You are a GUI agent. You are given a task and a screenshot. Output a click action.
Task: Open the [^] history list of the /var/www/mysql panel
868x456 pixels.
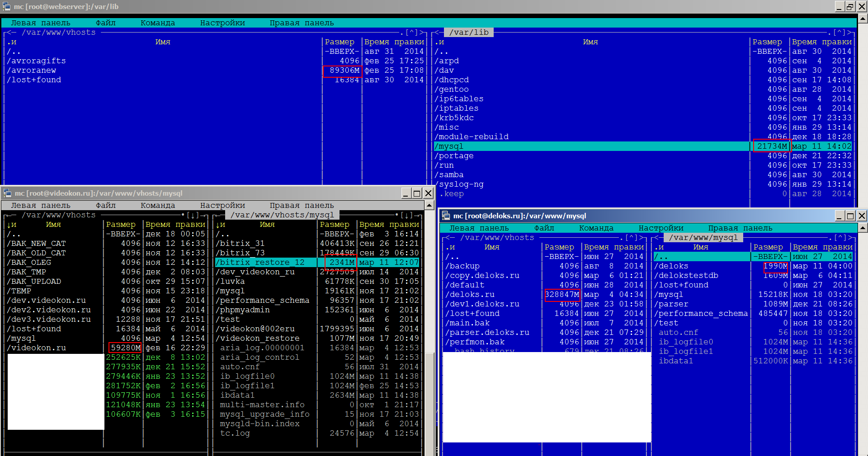(840, 238)
